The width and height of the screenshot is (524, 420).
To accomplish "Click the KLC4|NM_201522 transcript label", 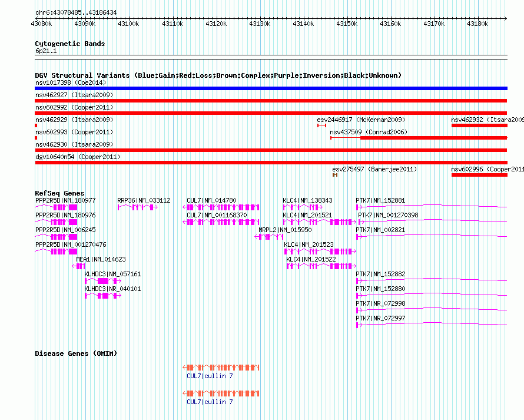I will [x=311, y=260].
